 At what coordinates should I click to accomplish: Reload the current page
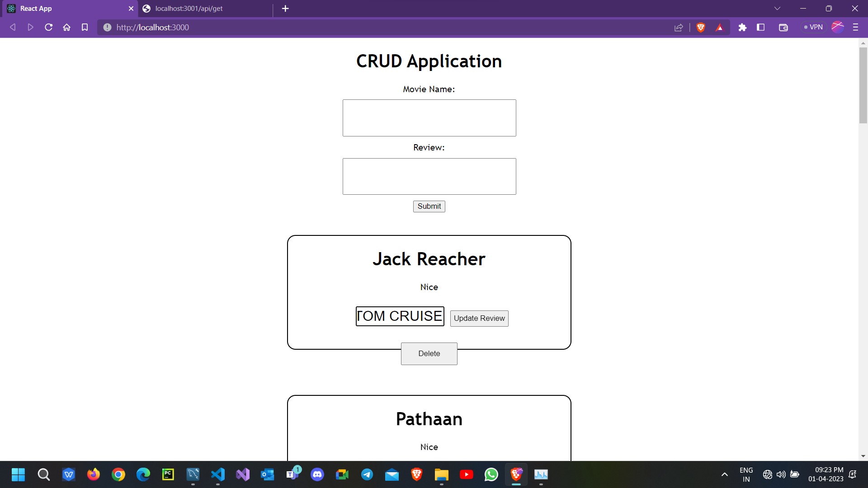[x=48, y=27]
